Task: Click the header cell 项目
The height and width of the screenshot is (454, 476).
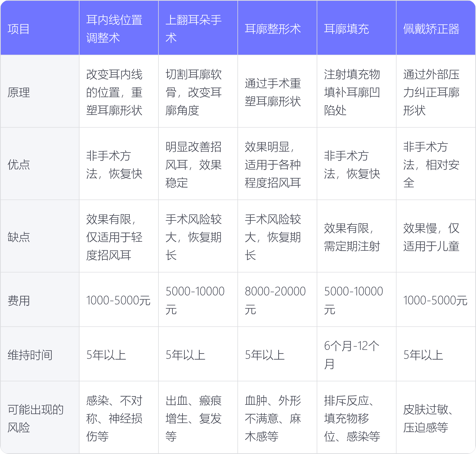Action: pos(40,28)
